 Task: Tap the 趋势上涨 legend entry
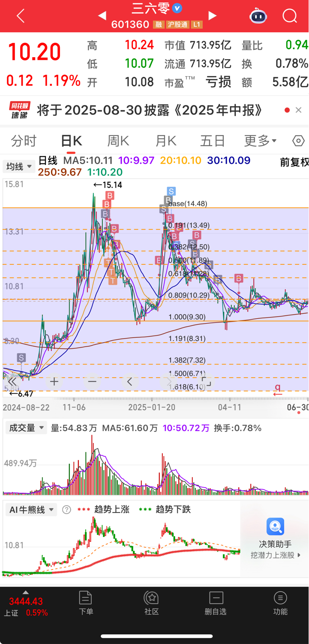103,510
